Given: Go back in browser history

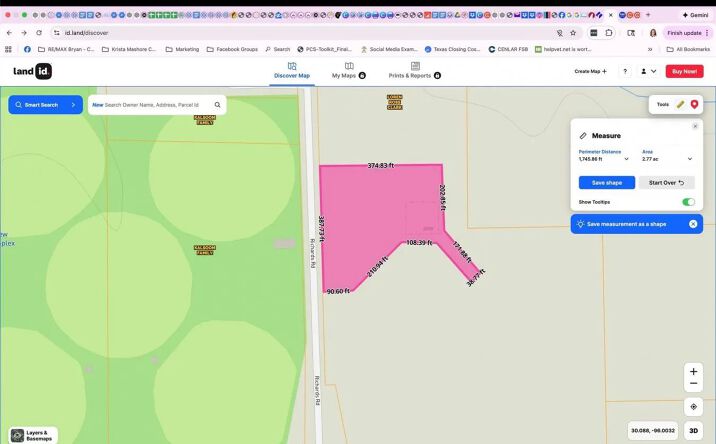Looking at the screenshot, I should [9, 33].
